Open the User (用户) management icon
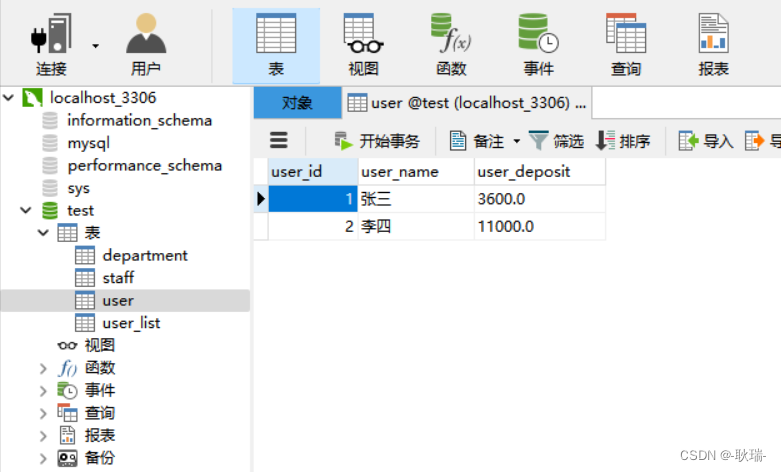 pyautogui.click(x=146, y=34)
